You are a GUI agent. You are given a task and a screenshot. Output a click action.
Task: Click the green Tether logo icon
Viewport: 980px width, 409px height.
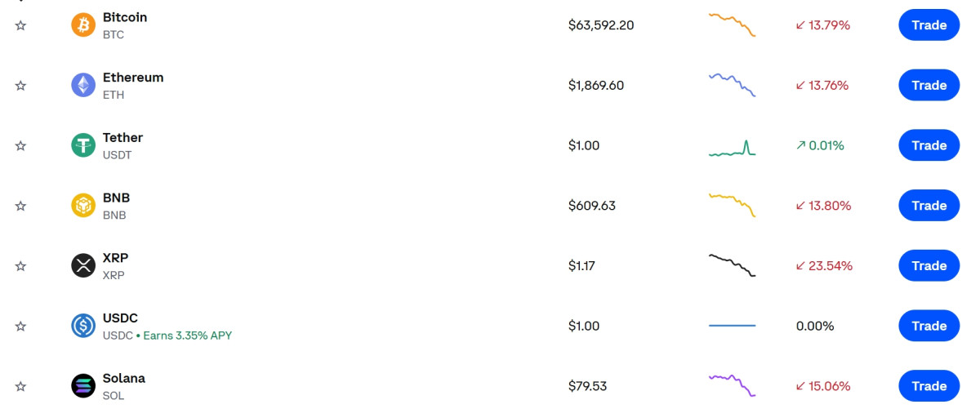[x=83, y=145]
